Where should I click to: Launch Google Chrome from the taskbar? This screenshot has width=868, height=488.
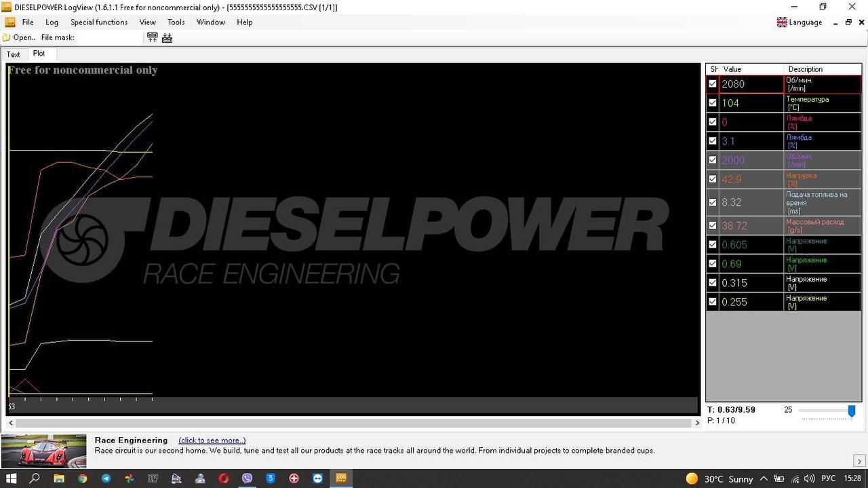(x=82, y=478)
